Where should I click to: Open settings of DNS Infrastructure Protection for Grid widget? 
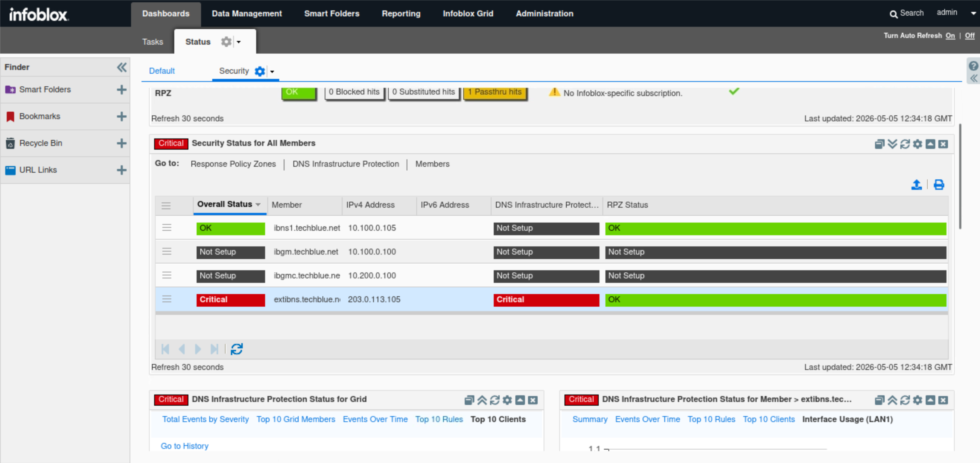click(507, 400)
